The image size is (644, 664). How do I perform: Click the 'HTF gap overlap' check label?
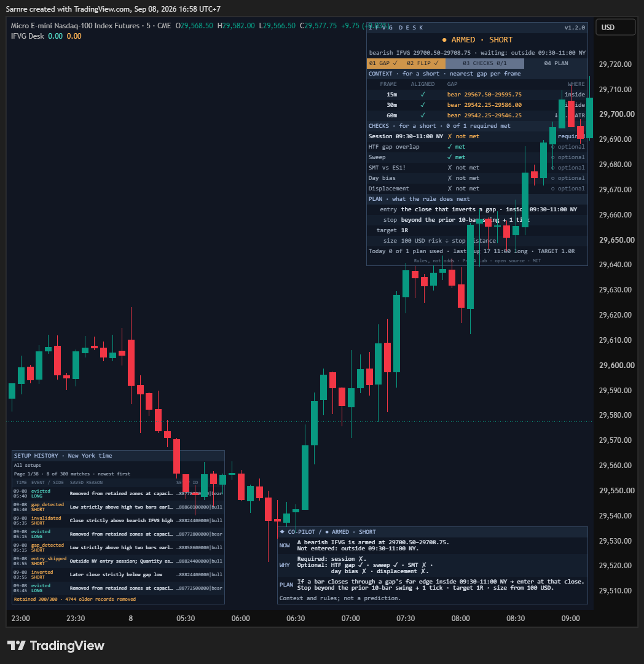tap(394, 147)
